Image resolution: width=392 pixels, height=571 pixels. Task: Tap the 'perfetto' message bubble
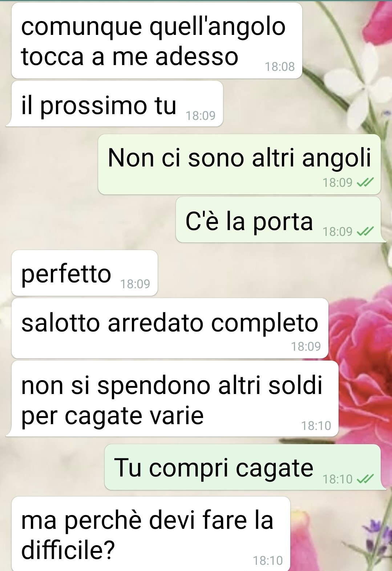pyautogui.click(x=85, y=273)
